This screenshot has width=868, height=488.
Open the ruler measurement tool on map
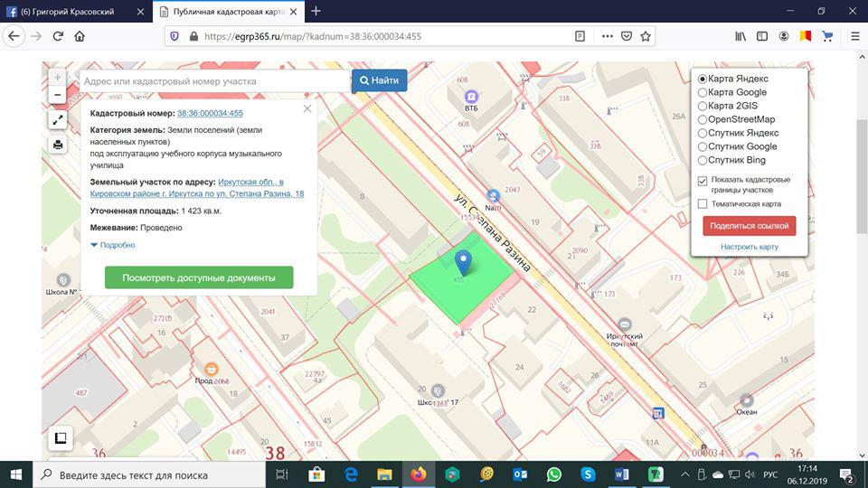click(x=61, y=438)
